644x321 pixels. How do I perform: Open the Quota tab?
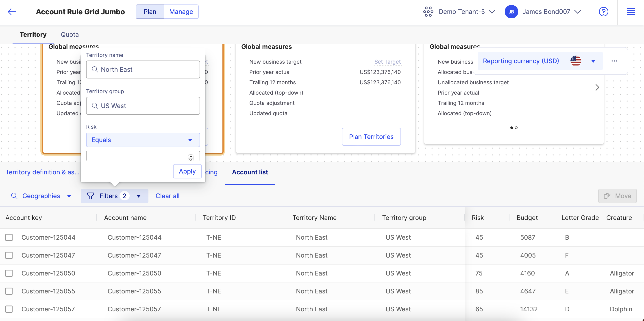tap(70, 35)
